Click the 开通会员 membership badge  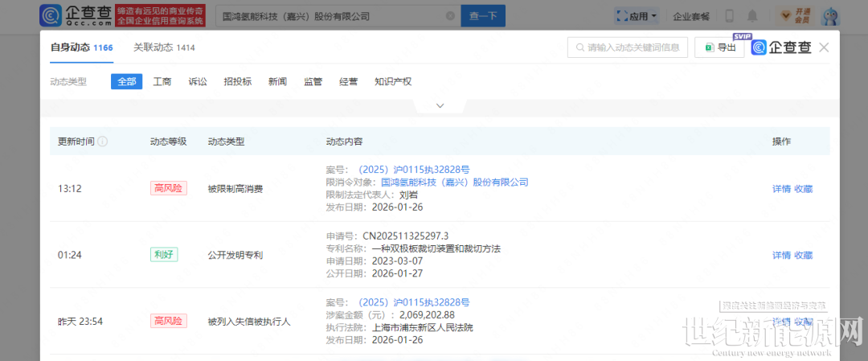coord(792,15)
